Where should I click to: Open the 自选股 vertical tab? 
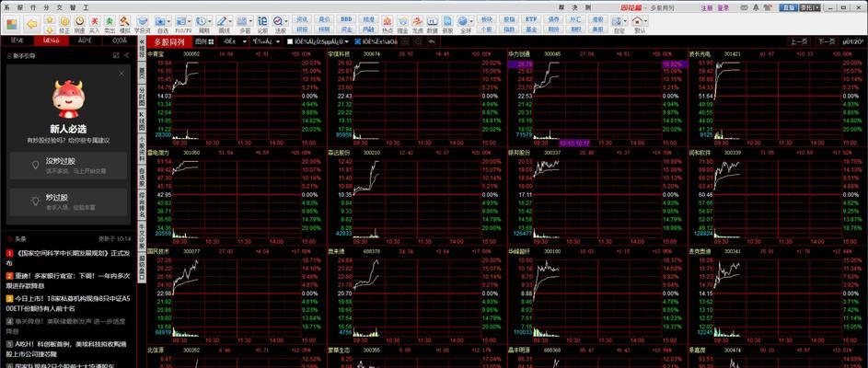point(142,178)
